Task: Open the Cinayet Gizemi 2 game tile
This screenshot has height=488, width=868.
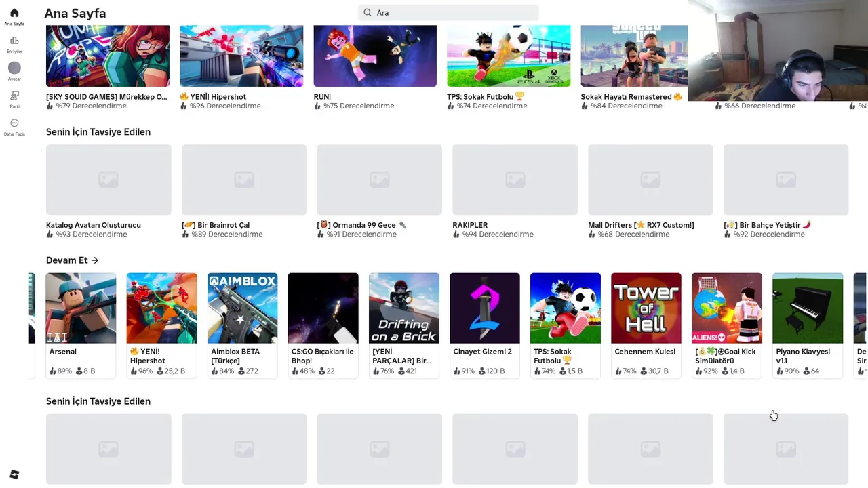Action: [x=485, y=325]
